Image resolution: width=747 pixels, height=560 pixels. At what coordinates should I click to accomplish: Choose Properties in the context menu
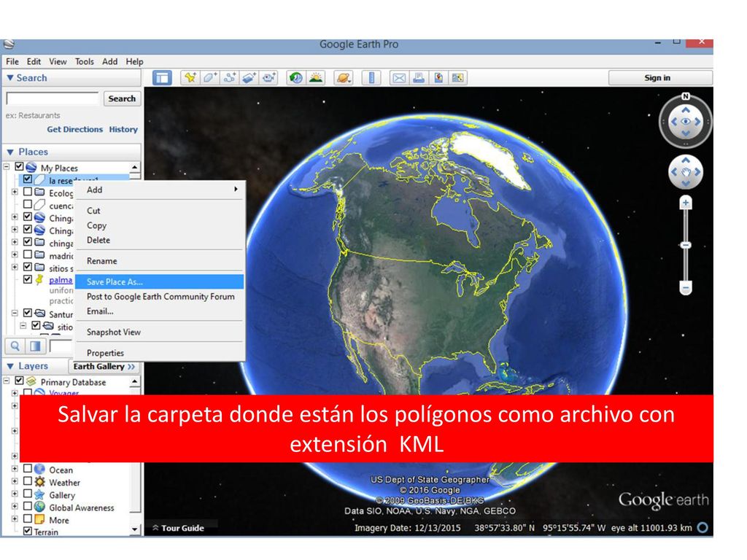160,353
